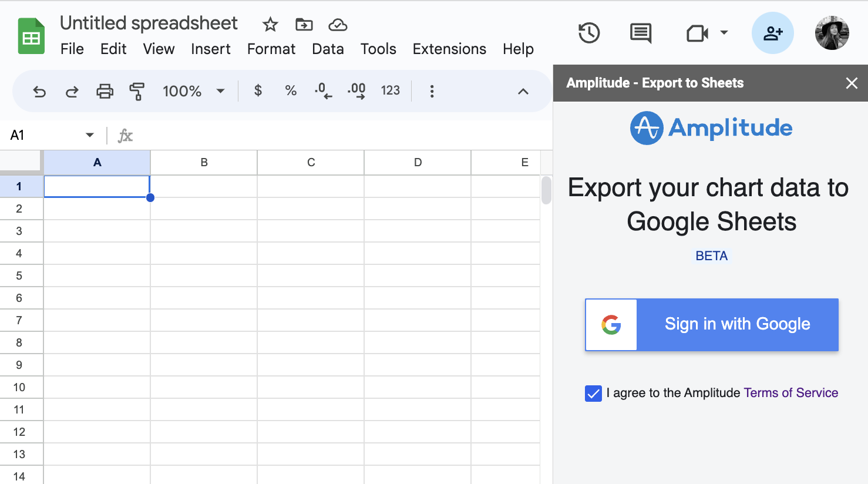
Task: Decrease decimal places icon
Action: (323, 90)
